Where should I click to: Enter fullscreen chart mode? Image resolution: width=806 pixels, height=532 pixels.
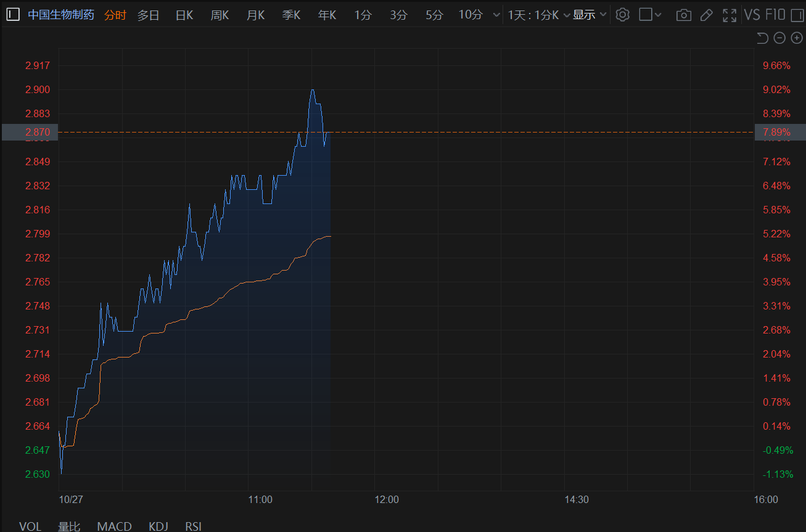730,15
